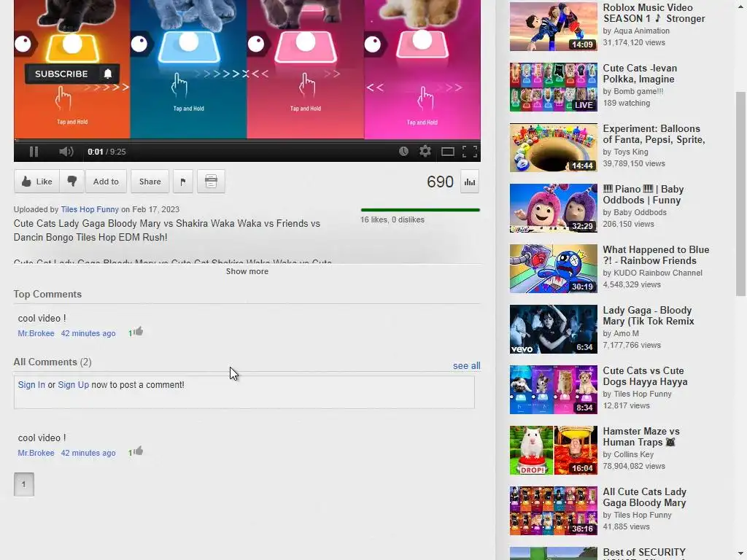This screenshot has width=747, height=560.
Task: Open All Cute Cats 36:16 thumbnail
Action: [x=553, y=510]
